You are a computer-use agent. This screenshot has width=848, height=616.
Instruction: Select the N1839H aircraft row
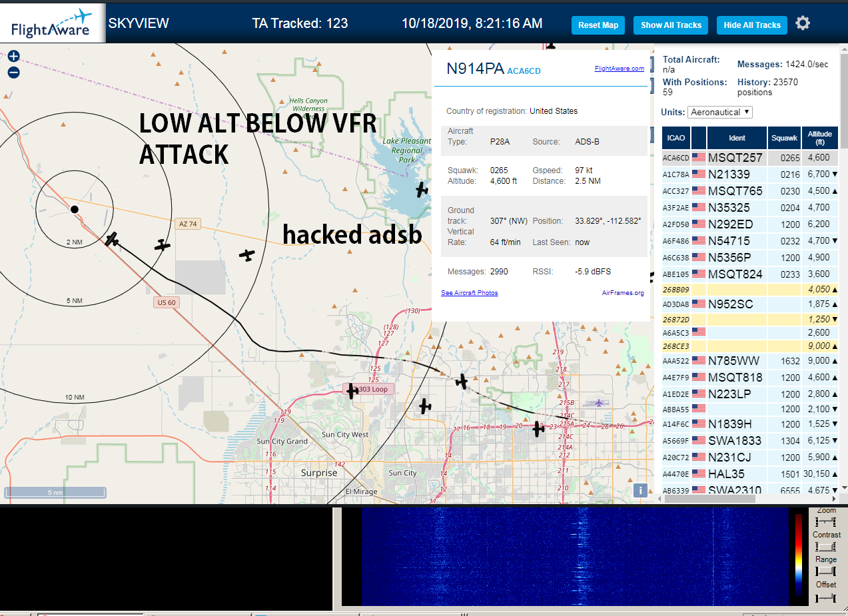(750, 424)
